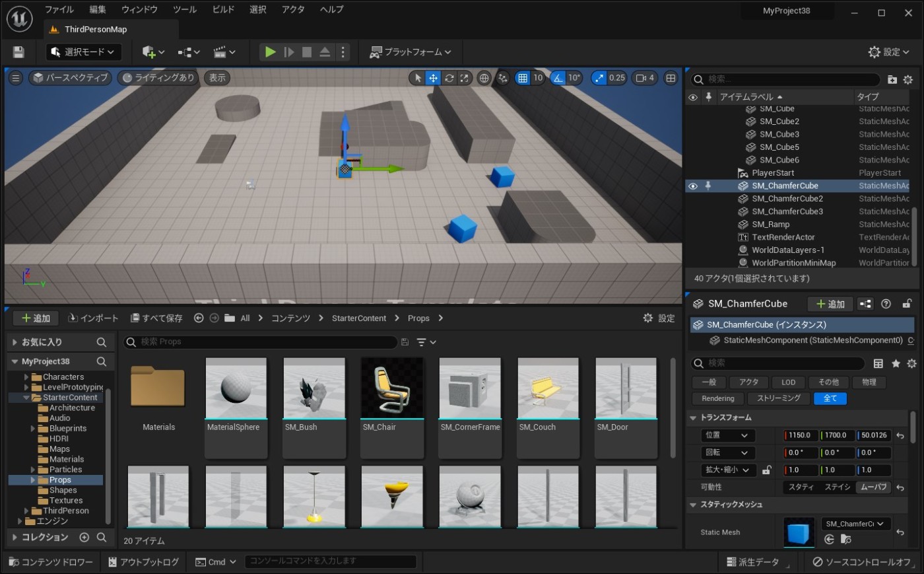924x574 pixels.
Task: Collapse the MyProject38 tree section
Action: (15, 362)
